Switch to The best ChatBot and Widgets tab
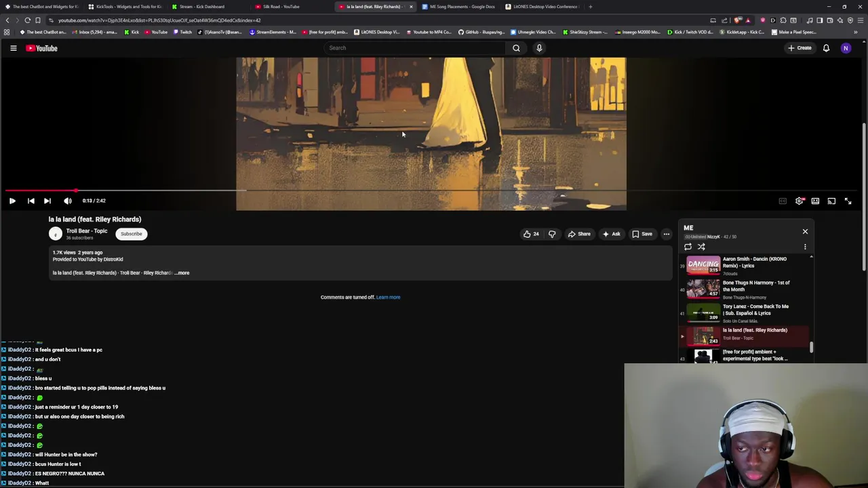The height and width of the screenshot is (488, 868). click(x=42, y=7)
